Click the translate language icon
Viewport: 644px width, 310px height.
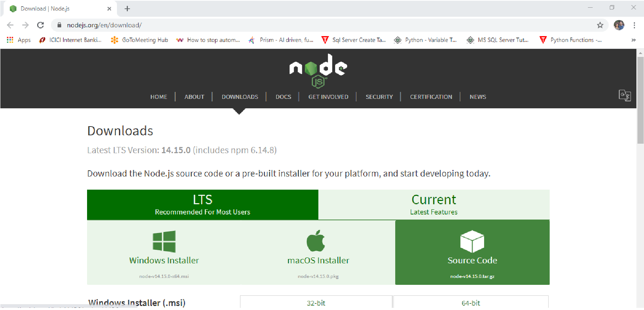pyautogui.click(x=625, y=96)
